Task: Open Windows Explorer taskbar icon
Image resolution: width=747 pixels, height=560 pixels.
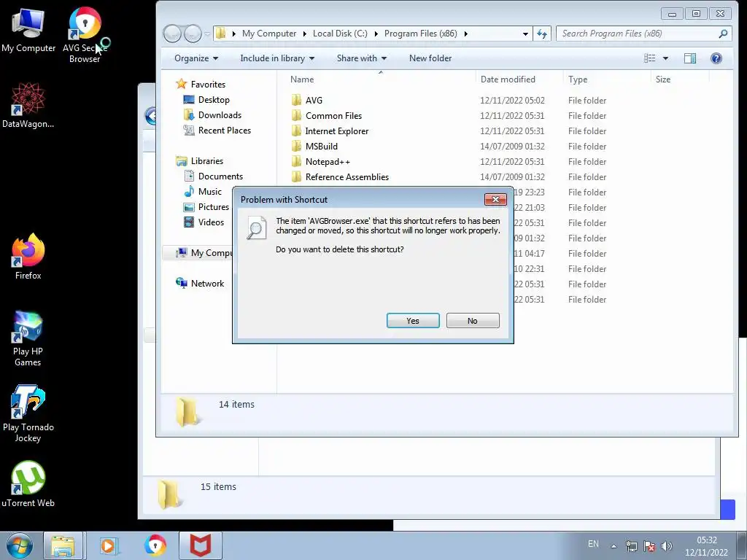Action: pos(63,545)
